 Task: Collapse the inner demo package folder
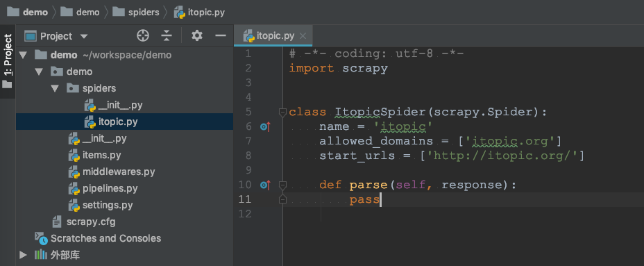[x=39, y=72]
